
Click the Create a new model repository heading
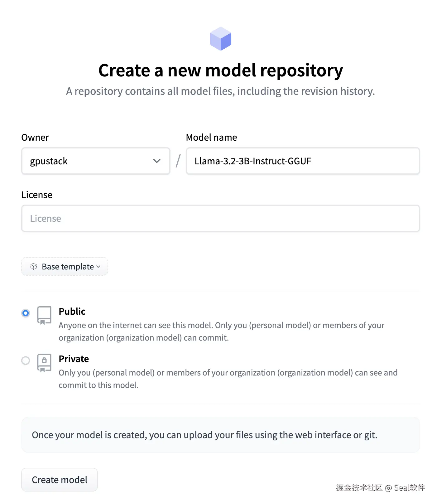point(220,70)
